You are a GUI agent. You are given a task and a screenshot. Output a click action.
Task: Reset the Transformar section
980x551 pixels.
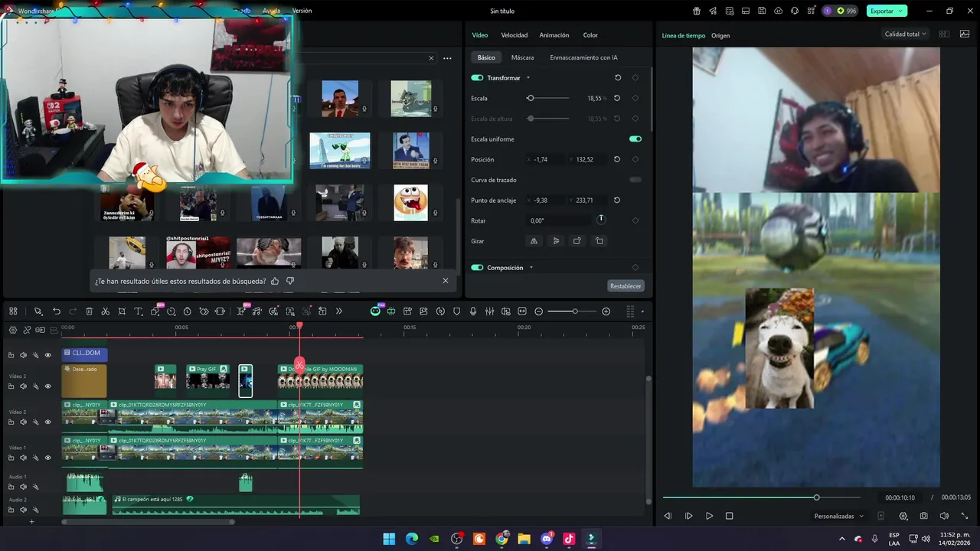coord(618,78)
